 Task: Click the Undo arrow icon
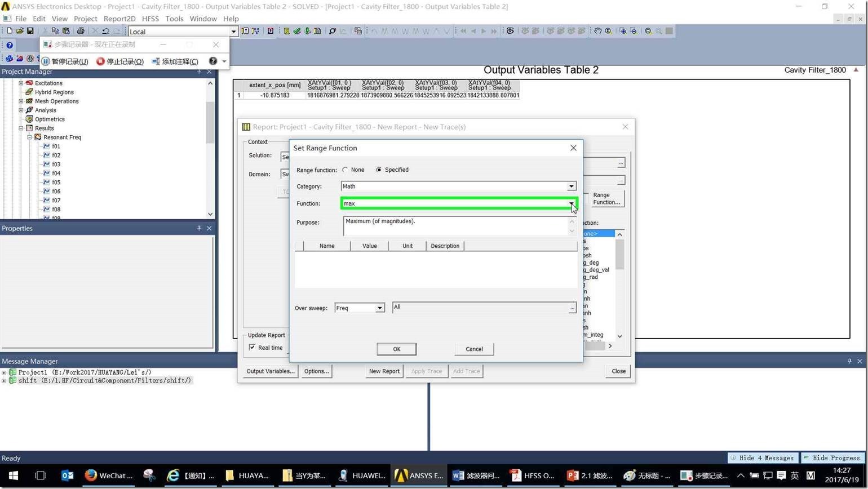pyautogui.click(x=105, y=31)
